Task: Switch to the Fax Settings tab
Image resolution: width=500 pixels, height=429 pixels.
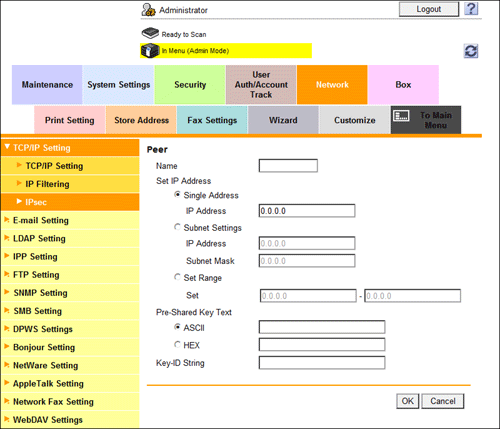Action: (x=212, y=120)
